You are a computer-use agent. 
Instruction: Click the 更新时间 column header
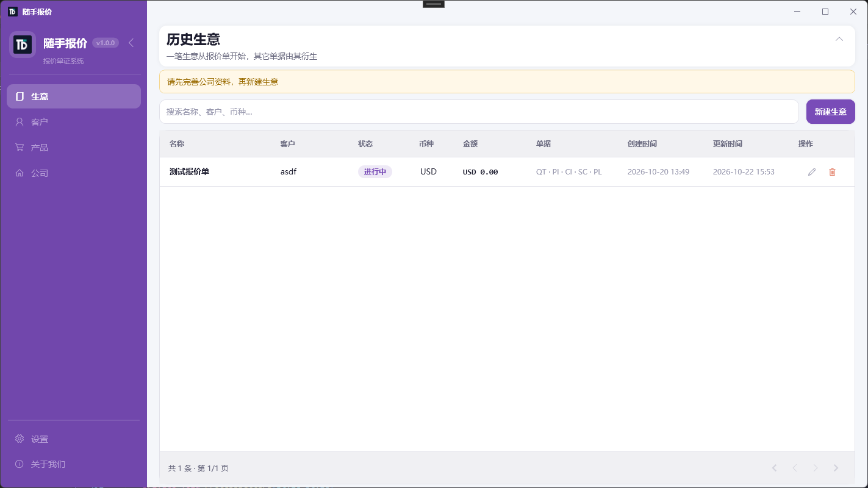tap(728, 144)
